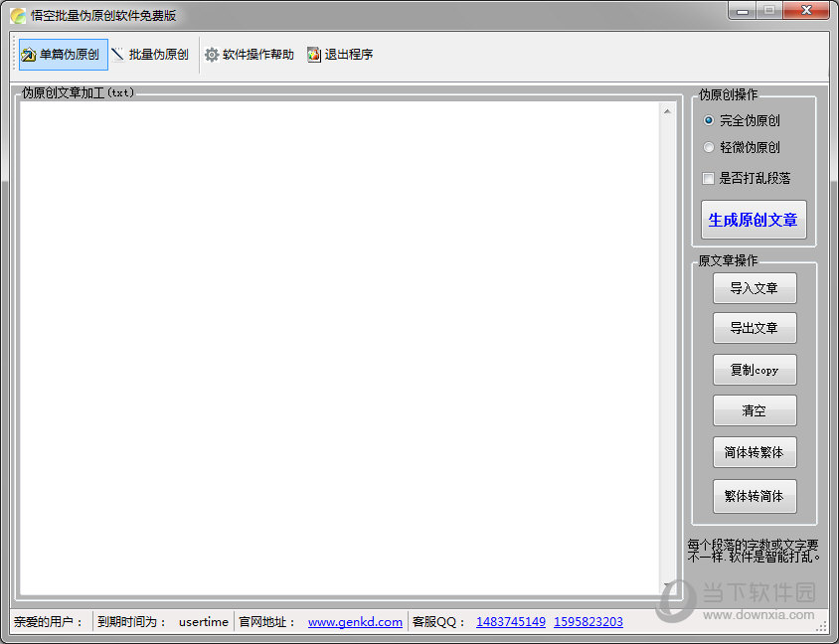Convert text with 繁体转简体 button
This screenshot has width=839, height=644.
tap(755, 496)
